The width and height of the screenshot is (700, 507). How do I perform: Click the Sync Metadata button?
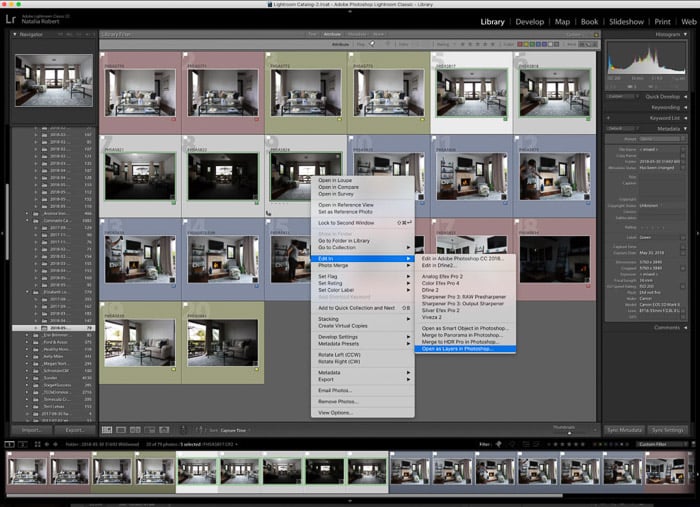pos(624,430)
